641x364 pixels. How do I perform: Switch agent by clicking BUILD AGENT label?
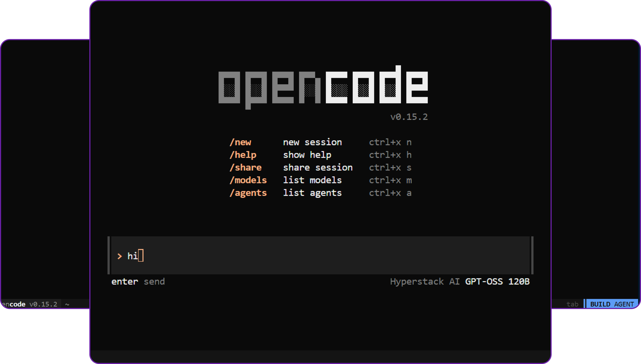pyautogui.click(x=612, y=304)
